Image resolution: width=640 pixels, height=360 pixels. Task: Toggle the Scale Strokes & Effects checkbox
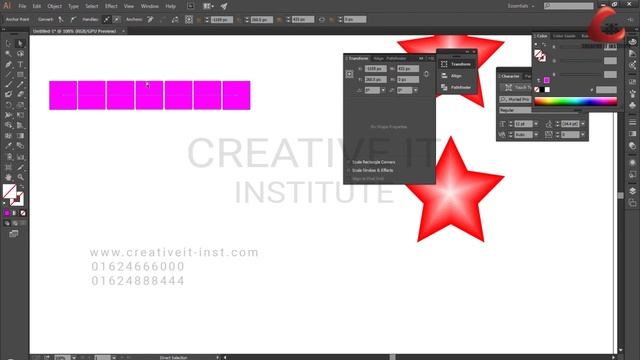pos(349,170)
